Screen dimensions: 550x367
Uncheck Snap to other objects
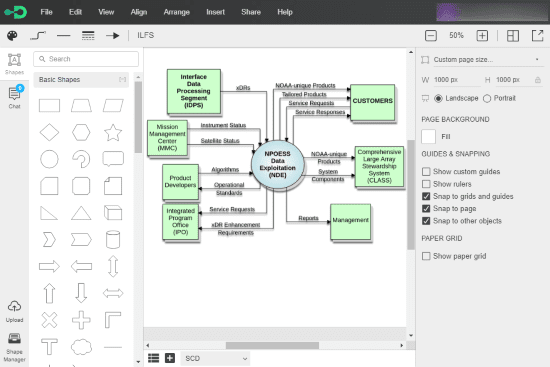click(426, 221)
